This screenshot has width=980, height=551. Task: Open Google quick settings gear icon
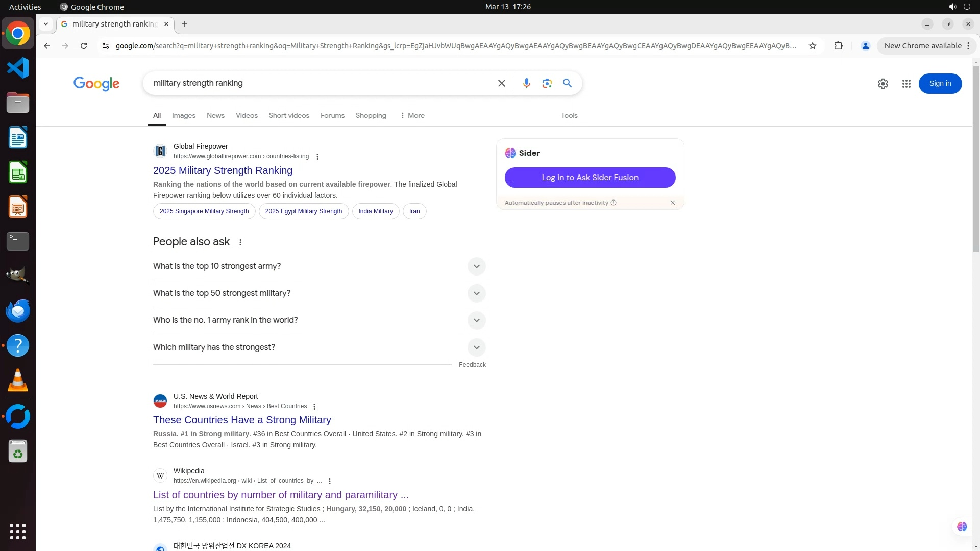pos(883,84)
